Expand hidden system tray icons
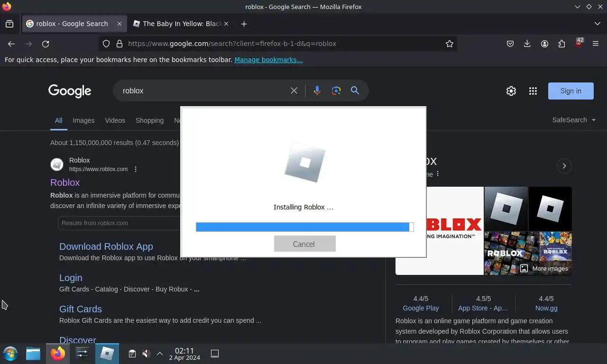This screenshot has height=364, width=607. pos(160,354)
